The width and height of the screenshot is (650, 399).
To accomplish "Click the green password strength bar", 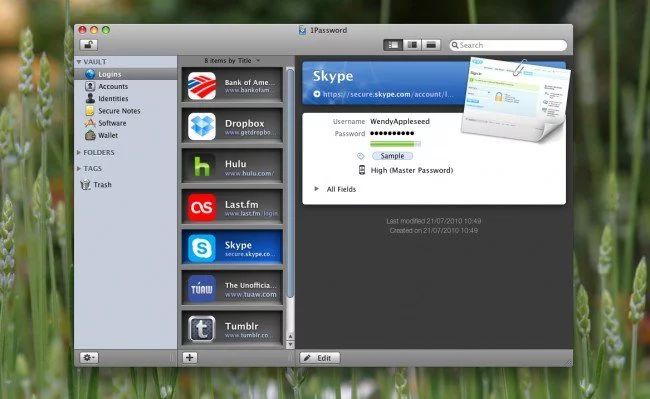I will (x=395, y=144).
